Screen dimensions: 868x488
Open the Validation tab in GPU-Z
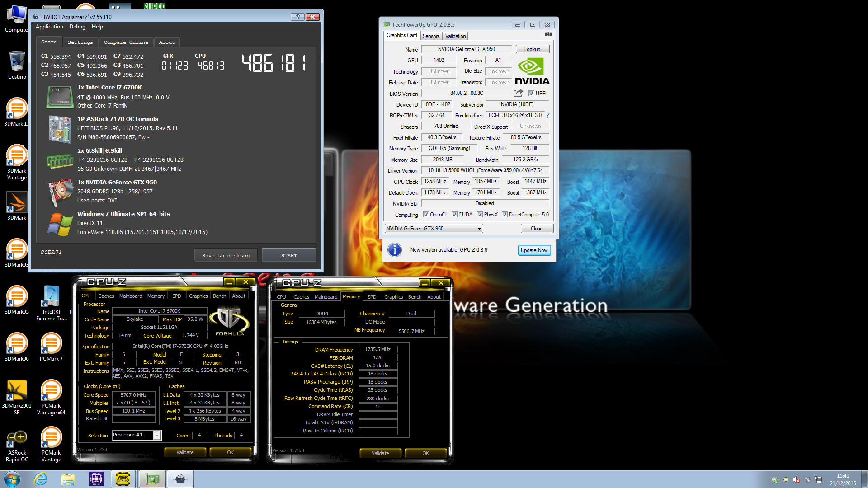(x=455, y=36)
